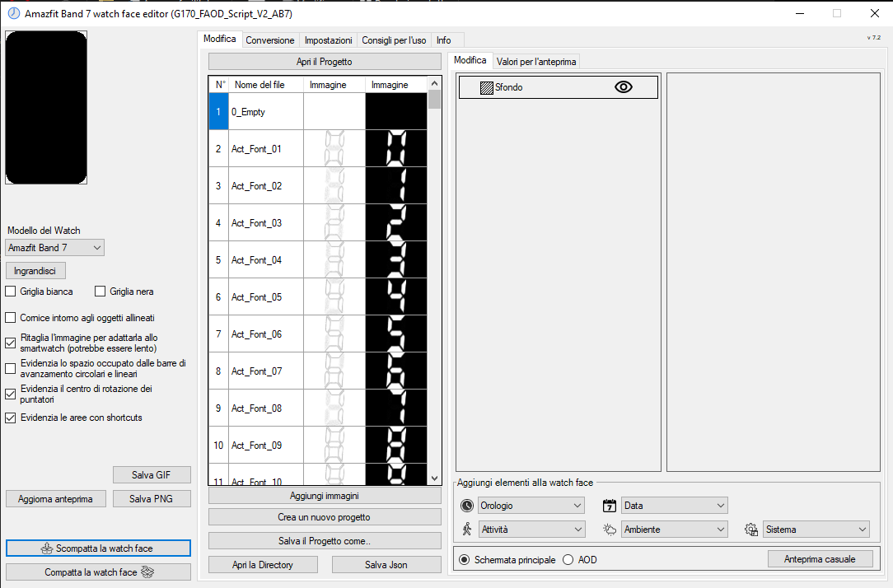Viewport: 893px width, 588px height.
Task: Select row 1 0_Empty in list
Action: 318,111
